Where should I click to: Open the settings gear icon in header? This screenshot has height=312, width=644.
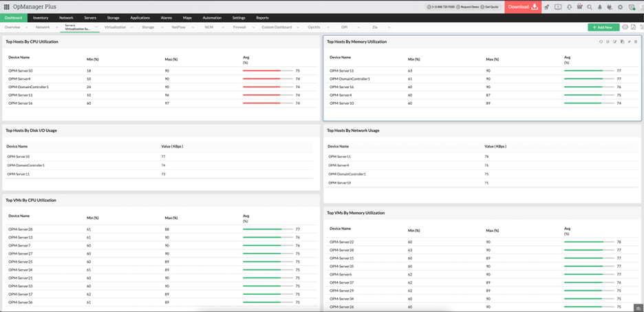point(620,7)
